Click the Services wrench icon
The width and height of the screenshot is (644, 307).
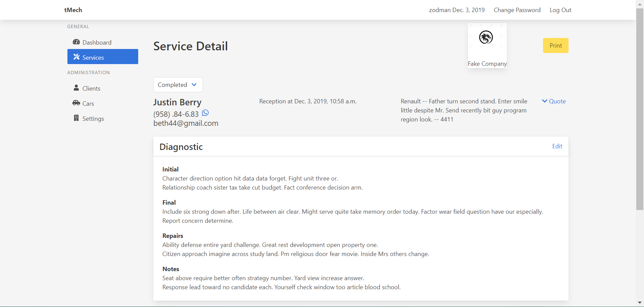click(76, 57)
